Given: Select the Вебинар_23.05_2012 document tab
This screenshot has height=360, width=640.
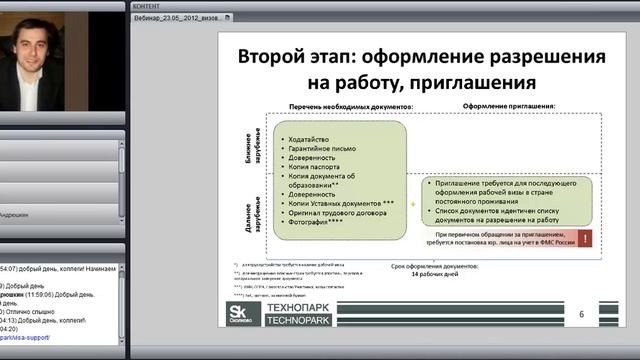Looking at the screenshot, I should tap(182, 18).
